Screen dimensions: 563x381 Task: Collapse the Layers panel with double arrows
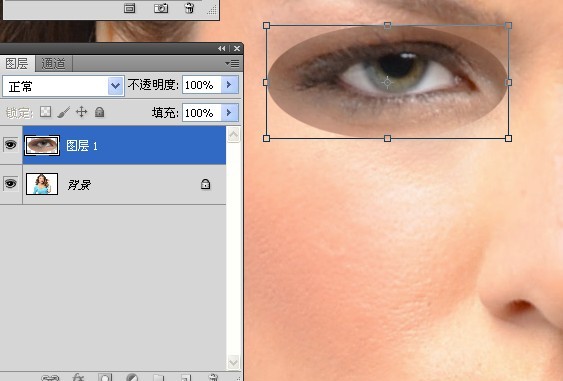pyautogui.click(x=222, y=48)
